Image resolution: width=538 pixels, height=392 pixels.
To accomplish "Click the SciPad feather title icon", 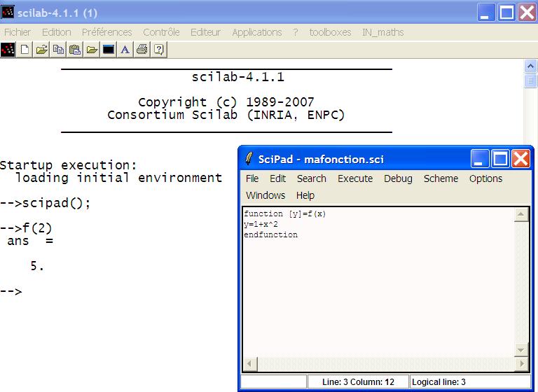I will coord(249,159).
